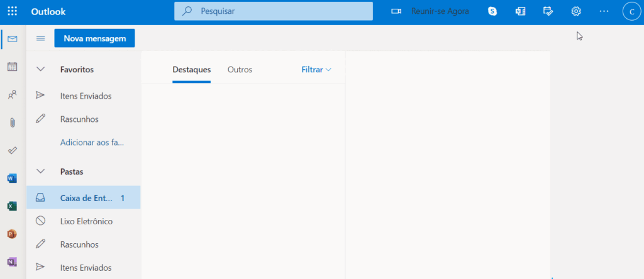Image resolution: width=644 pixels, height=279 pixels.
Task: Collapse the Favoritos section
Action: click(40, 69)
